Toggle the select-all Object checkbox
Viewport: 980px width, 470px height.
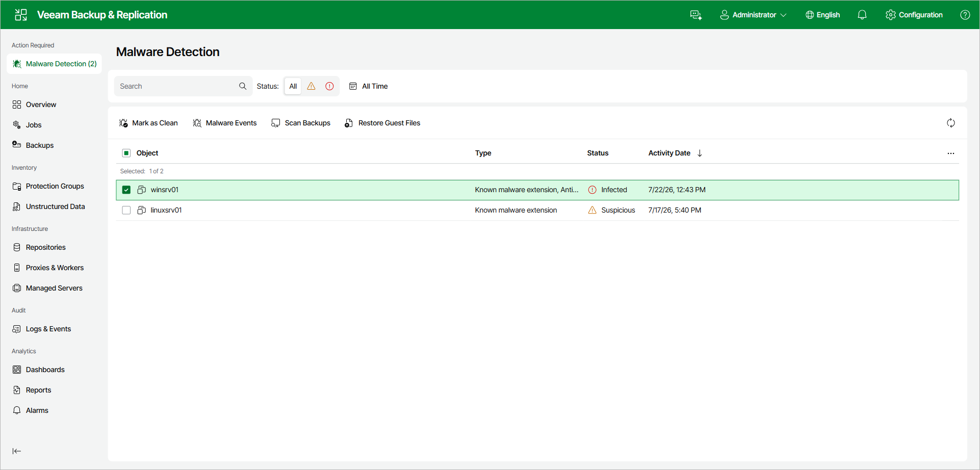tap(126, 153)
